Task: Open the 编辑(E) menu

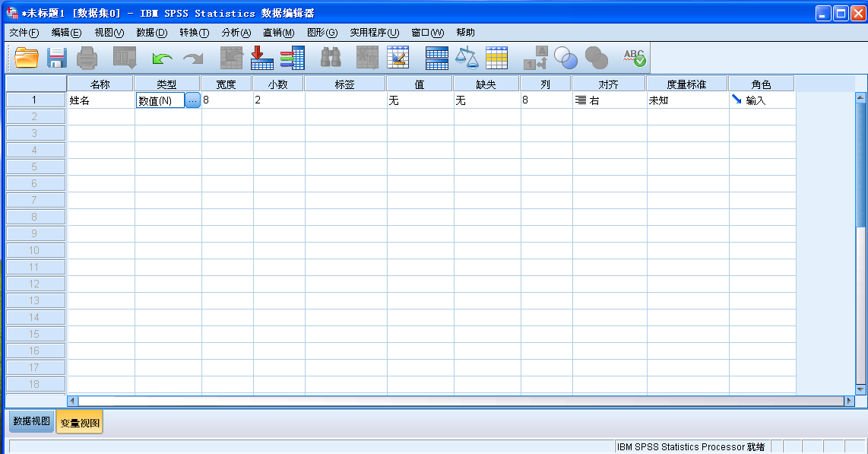Action: pyautogui.click(x=66, y=33)
